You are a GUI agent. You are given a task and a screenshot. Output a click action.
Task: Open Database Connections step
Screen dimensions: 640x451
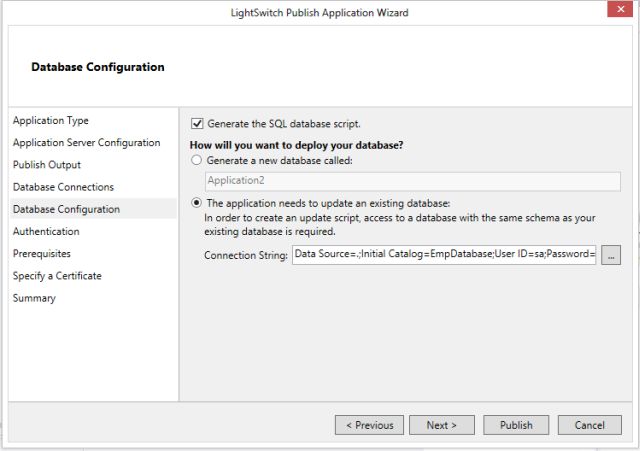pos(63,187)
